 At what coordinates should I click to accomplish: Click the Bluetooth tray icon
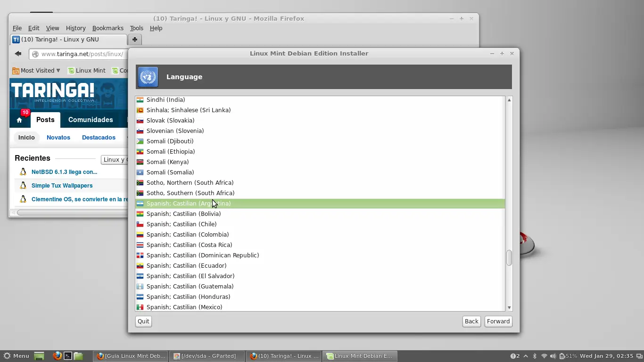pyautogui.click(x=535, y=356)
